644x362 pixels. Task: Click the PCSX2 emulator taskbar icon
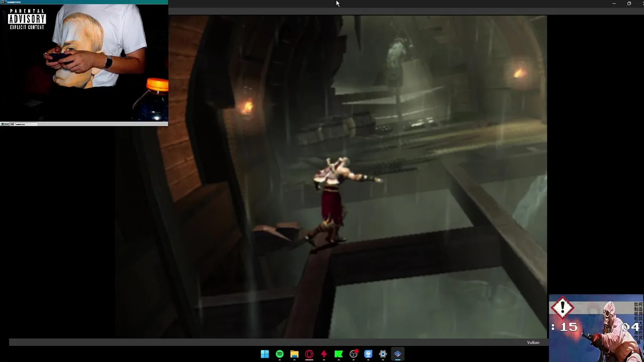click(x=397, y=354)
